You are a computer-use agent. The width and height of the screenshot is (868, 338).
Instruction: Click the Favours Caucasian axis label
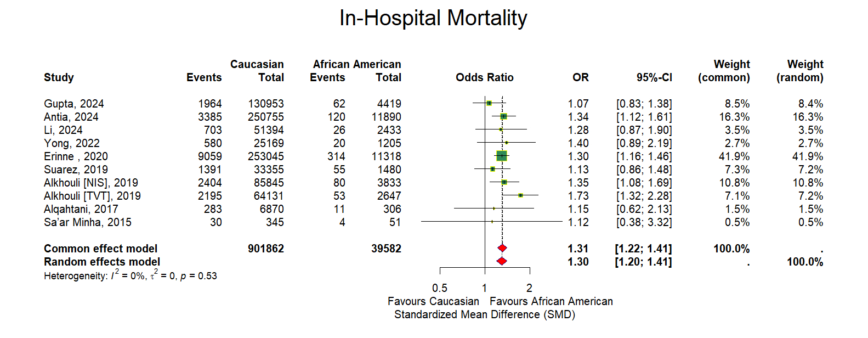pos(433,301)
